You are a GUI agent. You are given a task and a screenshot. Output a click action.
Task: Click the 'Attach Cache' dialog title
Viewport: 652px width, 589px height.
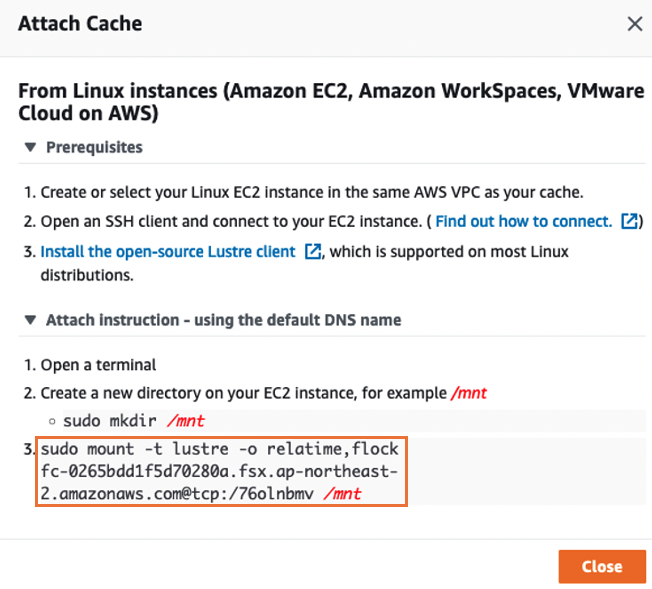80,23
